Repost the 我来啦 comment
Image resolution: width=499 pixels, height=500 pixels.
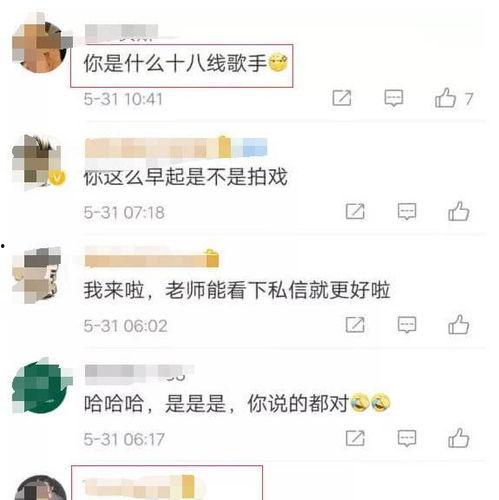pyautogui.click(x=355, y=325)
